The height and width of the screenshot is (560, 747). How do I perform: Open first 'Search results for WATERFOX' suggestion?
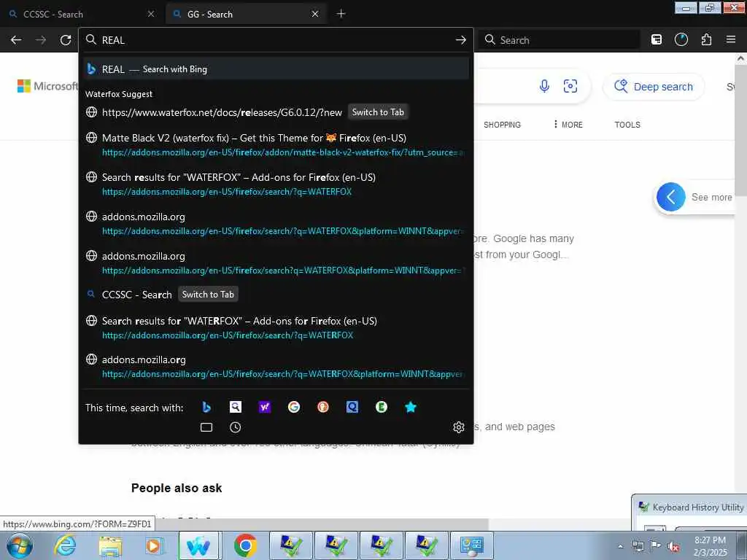[x=276, y=184]
